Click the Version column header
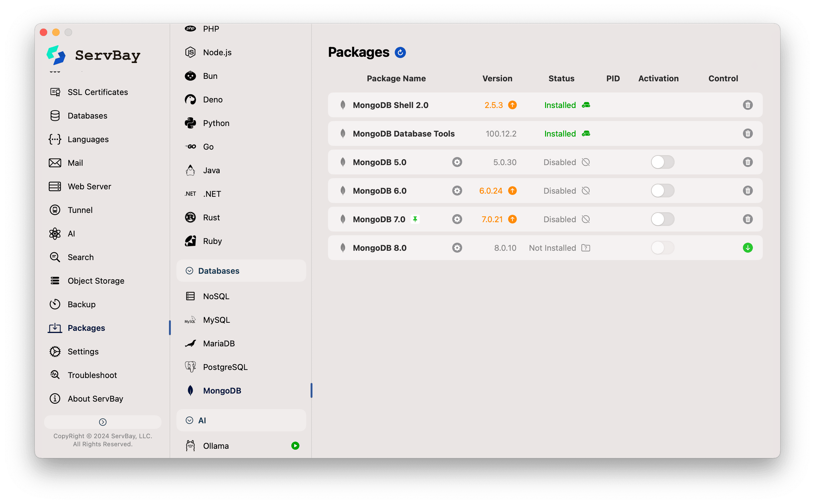 [497, 79]
